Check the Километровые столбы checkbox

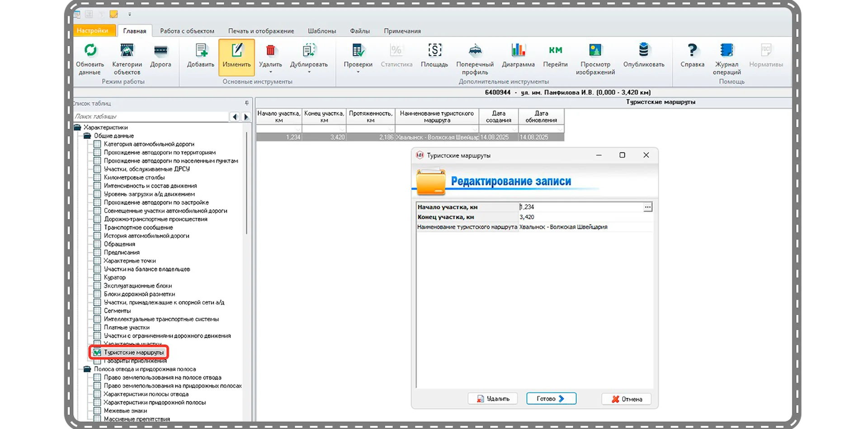pos(97,177)
